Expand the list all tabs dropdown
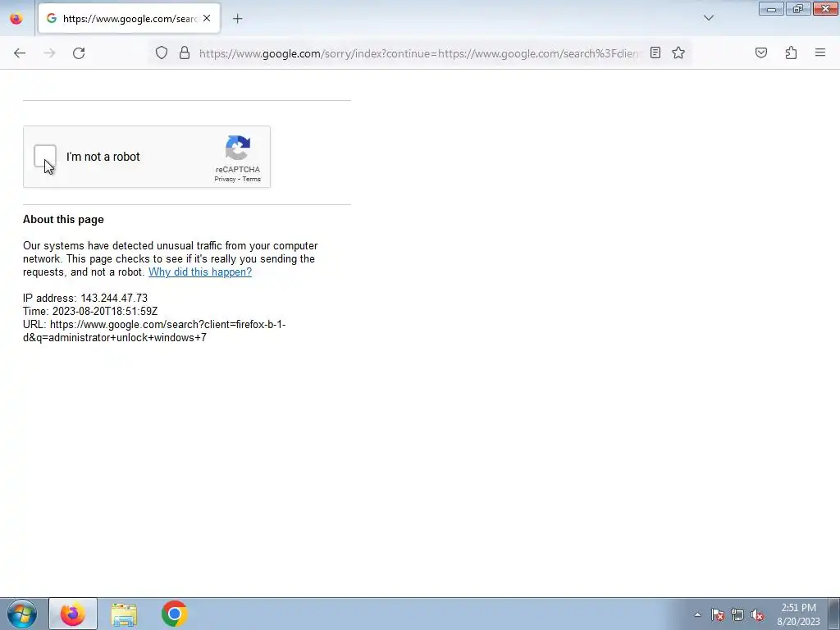 pyautogui.click(x=709, y=18)
